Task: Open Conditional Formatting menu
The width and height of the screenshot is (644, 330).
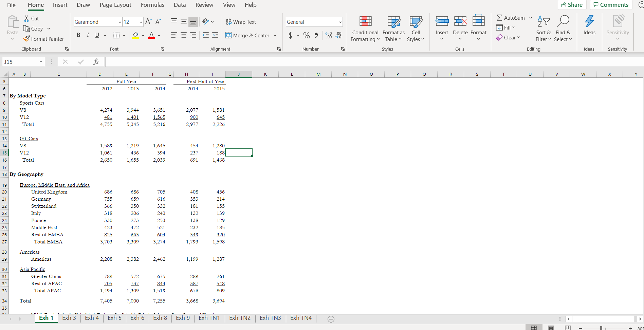Action: pyautogui.click(x=365, y=29)
